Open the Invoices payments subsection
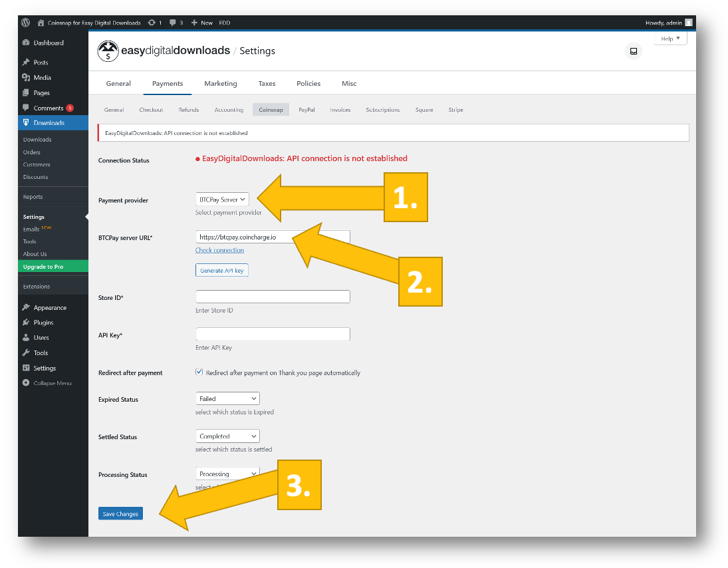The height and width of the screenshot is (568, 728). tap(340, 110)
